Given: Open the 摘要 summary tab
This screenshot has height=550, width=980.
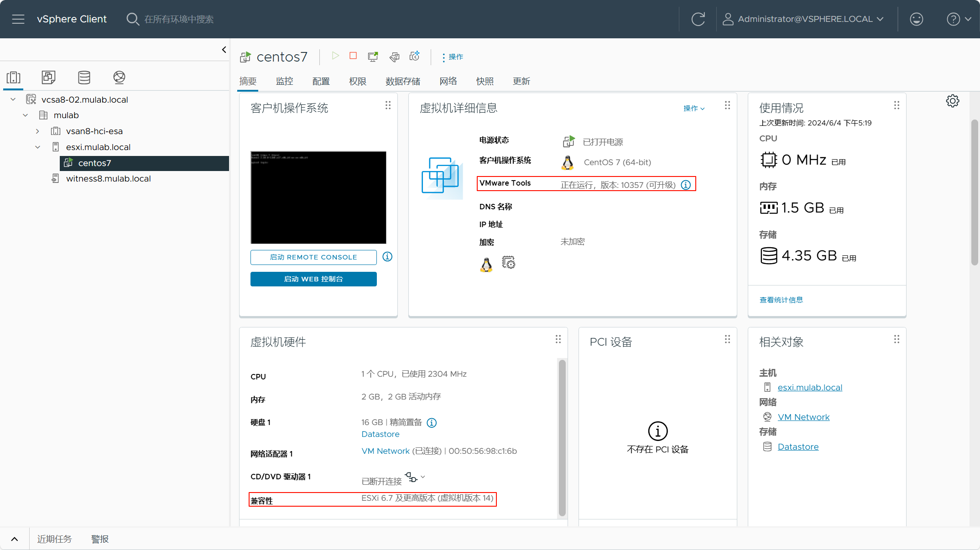Looking at the screenshot, I should (248, 81).
